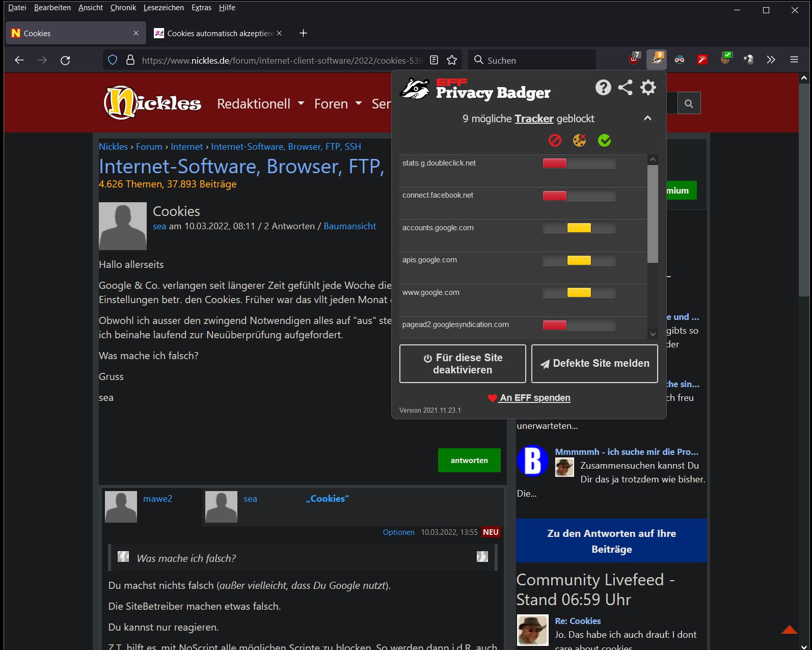812x650 pixels.
Task: Switch to 'Cookies automatisch akzeptiere' tab
Action: (218, 33)
